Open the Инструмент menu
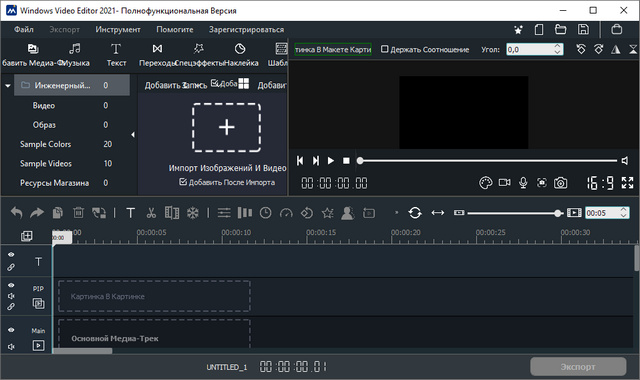Image resolution: width=640 pixels, height=380 pixels. click(118, 29)
